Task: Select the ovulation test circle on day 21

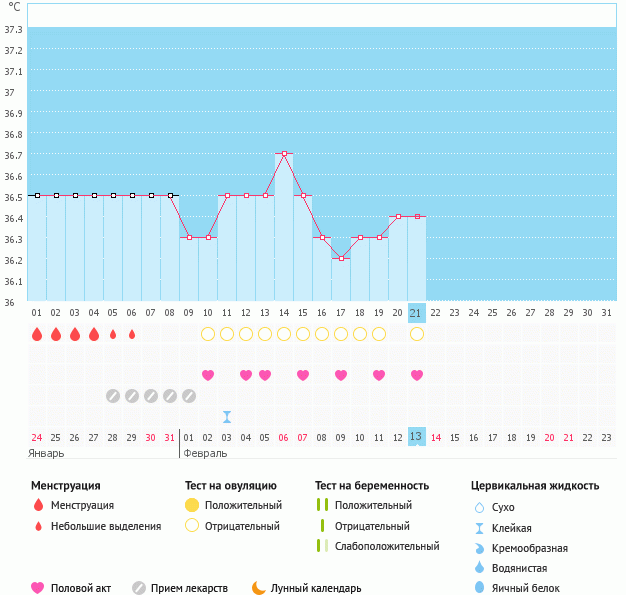Action: coord(417,334)
